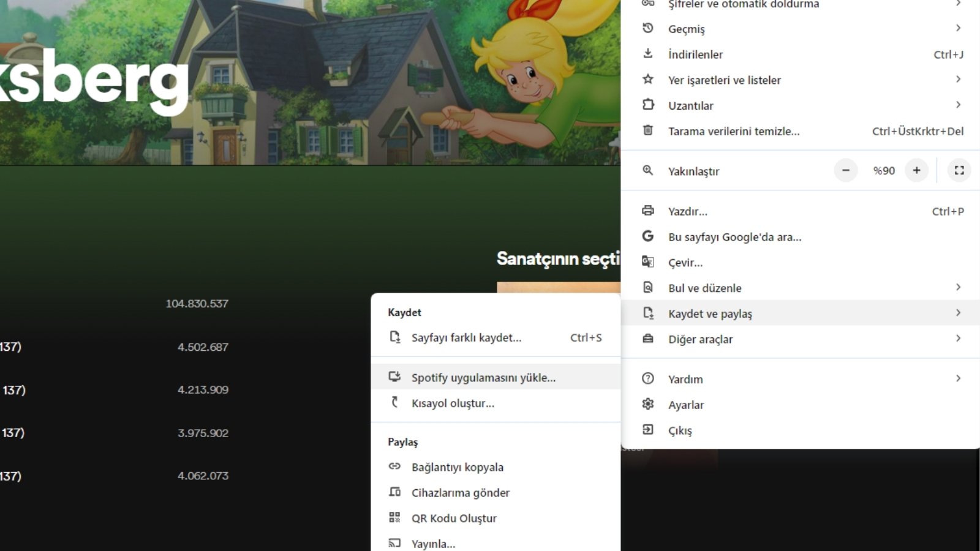Click play count 4.213.909
Screen dimensions: 980x551
point(203,389)
